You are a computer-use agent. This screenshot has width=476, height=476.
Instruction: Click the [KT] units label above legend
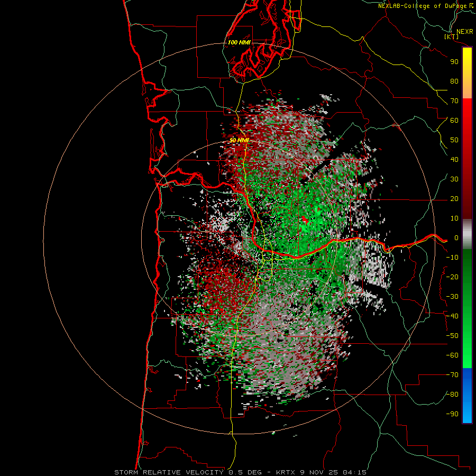tap(452, 36)
